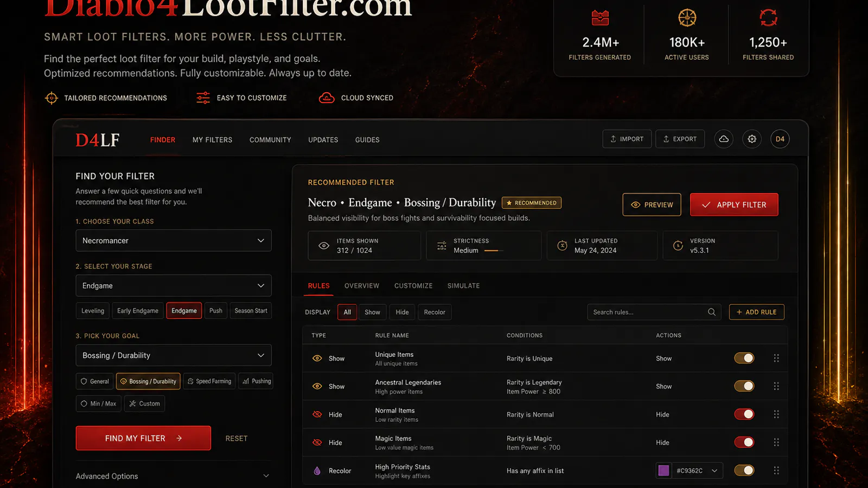Select the Min / Max goal option
Screen dimensions: 868x488
pyautogui.click(x=99, y=403)
